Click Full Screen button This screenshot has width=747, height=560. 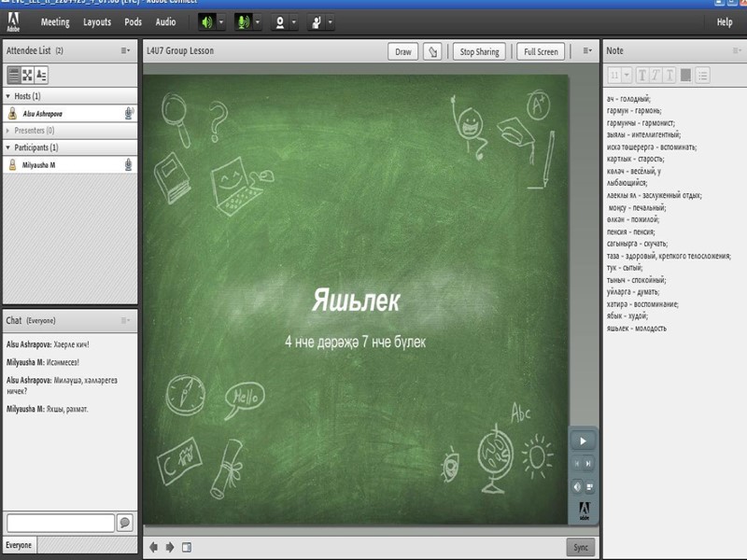[541, 52]
